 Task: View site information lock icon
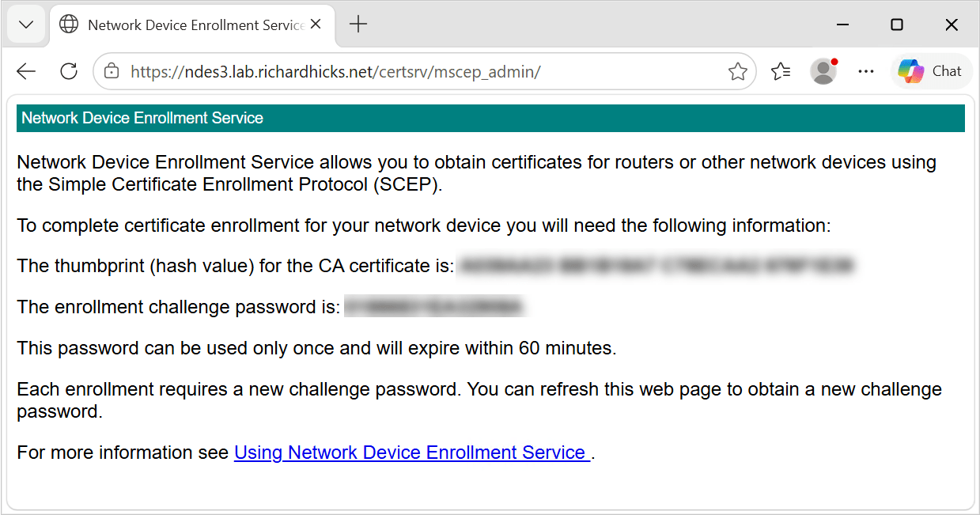click(x=112, y=71)
